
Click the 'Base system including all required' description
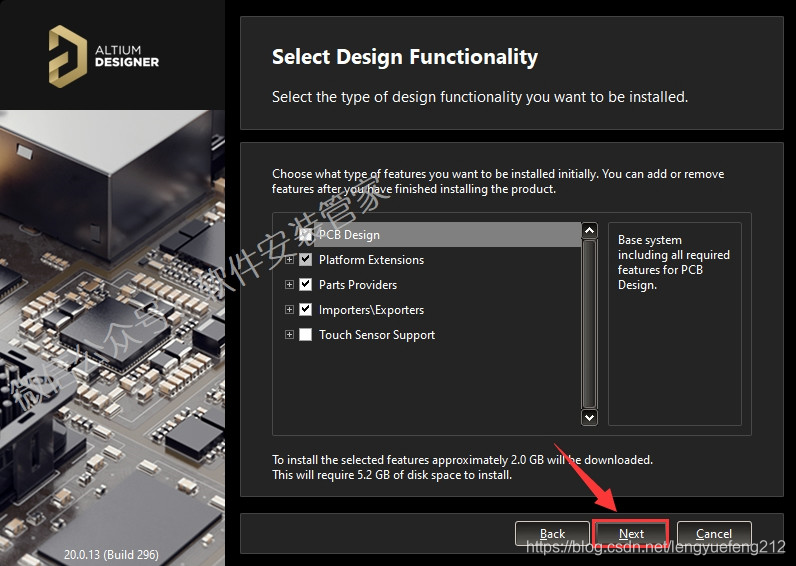[673, 262]
